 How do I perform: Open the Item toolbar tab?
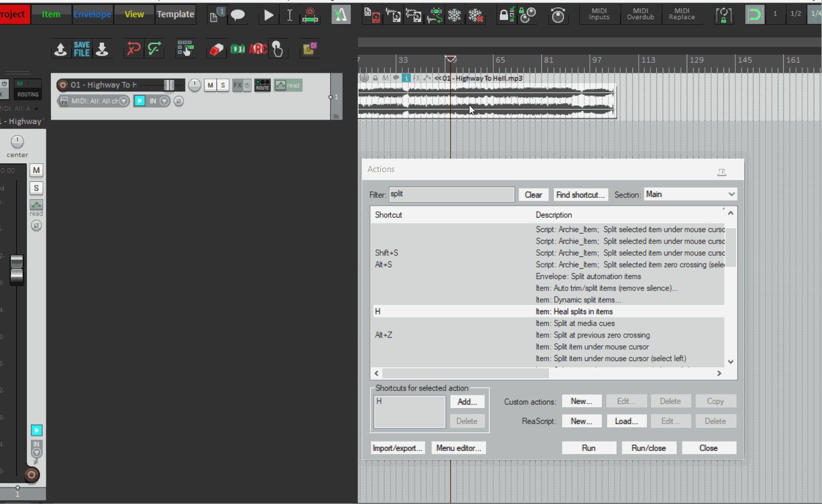(x=51, y=14)
